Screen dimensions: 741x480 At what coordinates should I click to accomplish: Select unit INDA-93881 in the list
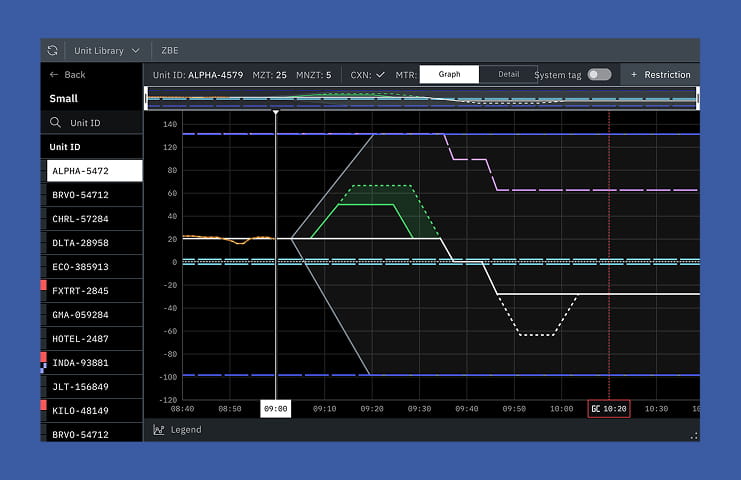click(93, 363)
